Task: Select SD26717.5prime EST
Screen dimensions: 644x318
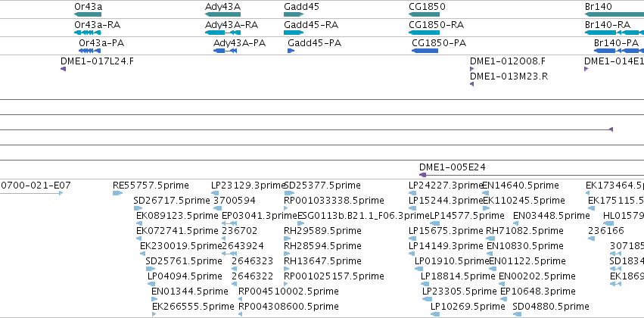Action: 138,208
